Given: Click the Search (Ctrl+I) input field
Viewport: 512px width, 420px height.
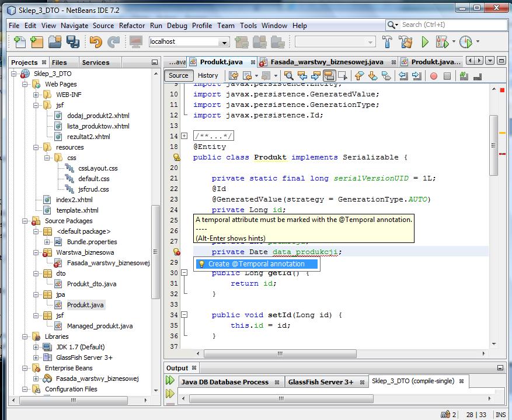Looking at the screenshot, I should tap(453, 25).
